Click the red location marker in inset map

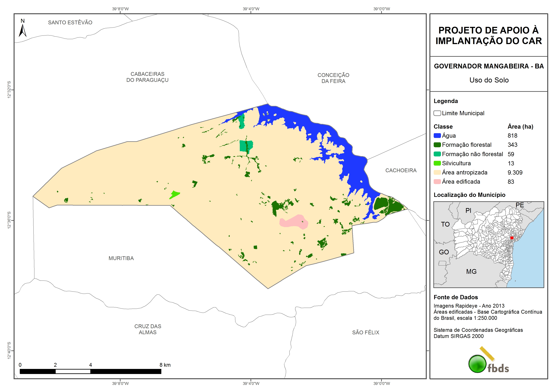(x=512, y=238)
